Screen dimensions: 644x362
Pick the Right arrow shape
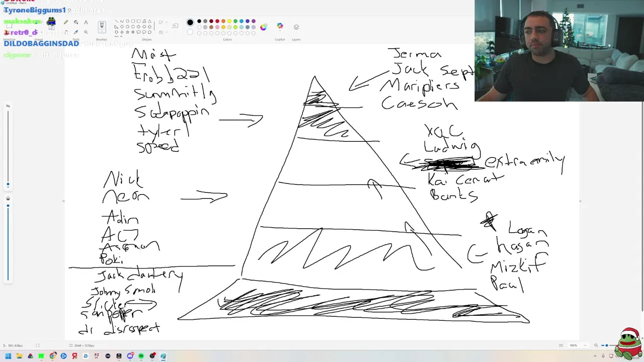[x=138, y=27]
